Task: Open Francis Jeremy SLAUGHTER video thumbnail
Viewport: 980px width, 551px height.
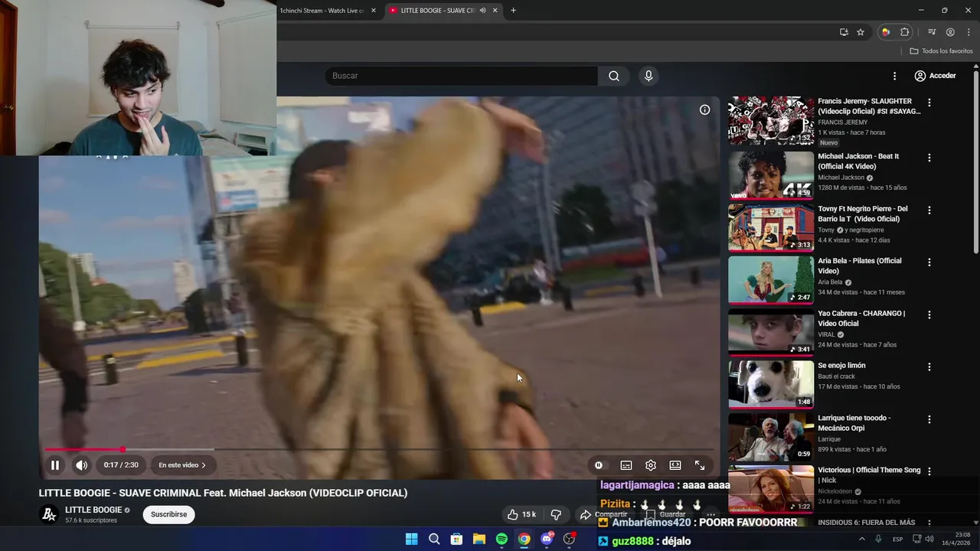Action: coord(771,121)
